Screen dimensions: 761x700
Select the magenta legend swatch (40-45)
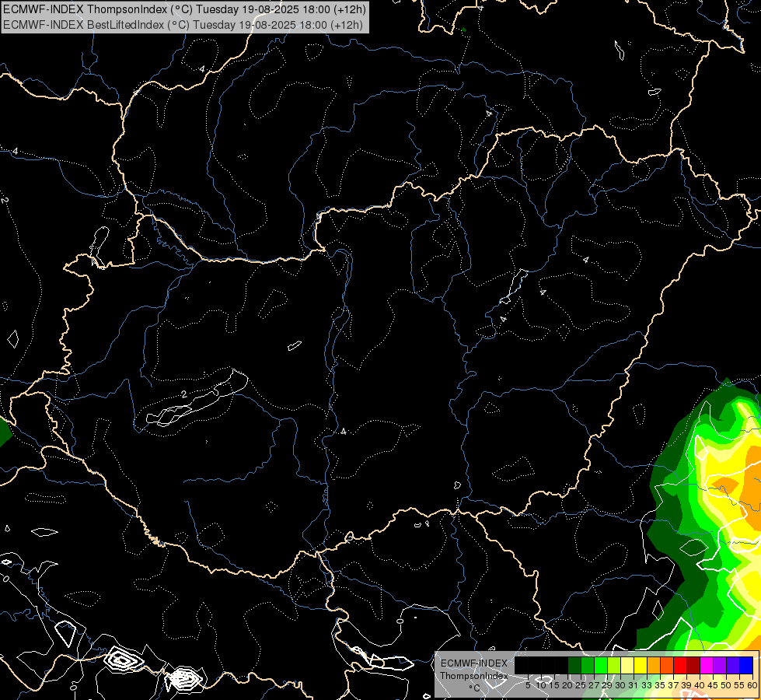[x=706, y=665]
